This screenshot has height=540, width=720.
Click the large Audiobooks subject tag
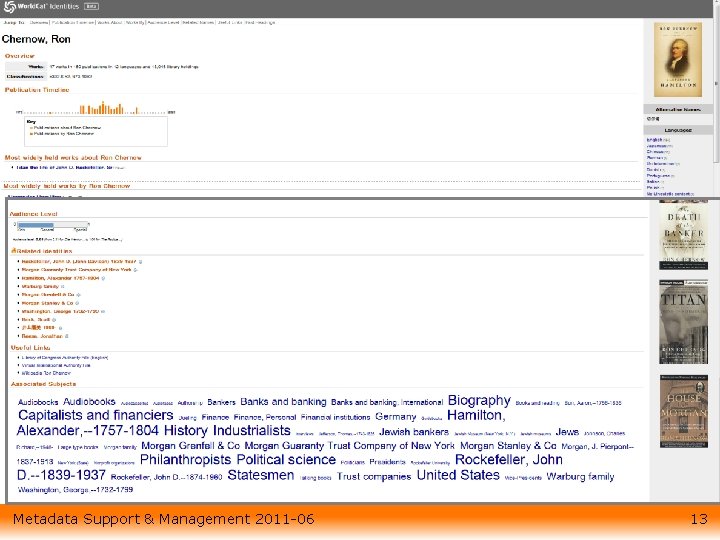[x=89, y=402]
